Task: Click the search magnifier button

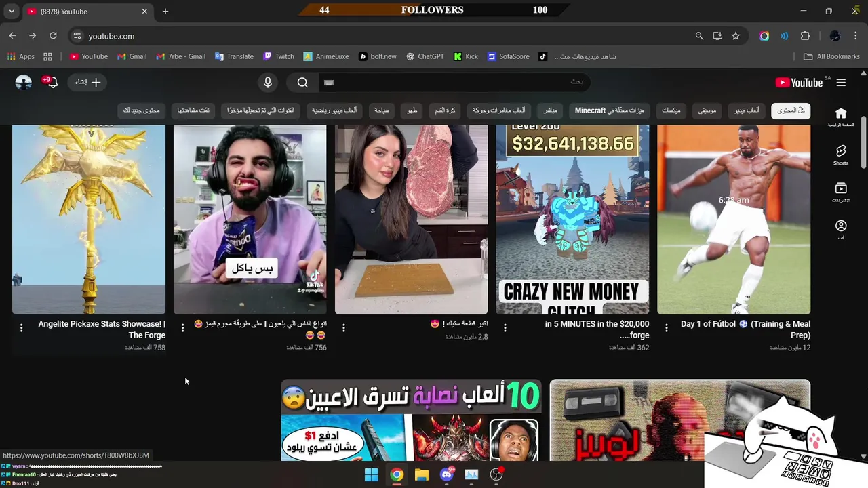Action: [x=302, y=83]
